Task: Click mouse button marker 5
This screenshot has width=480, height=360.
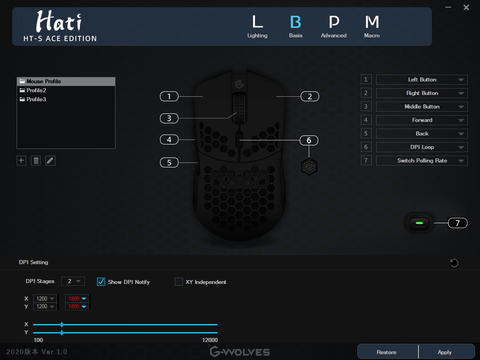Action: point(169,163)
